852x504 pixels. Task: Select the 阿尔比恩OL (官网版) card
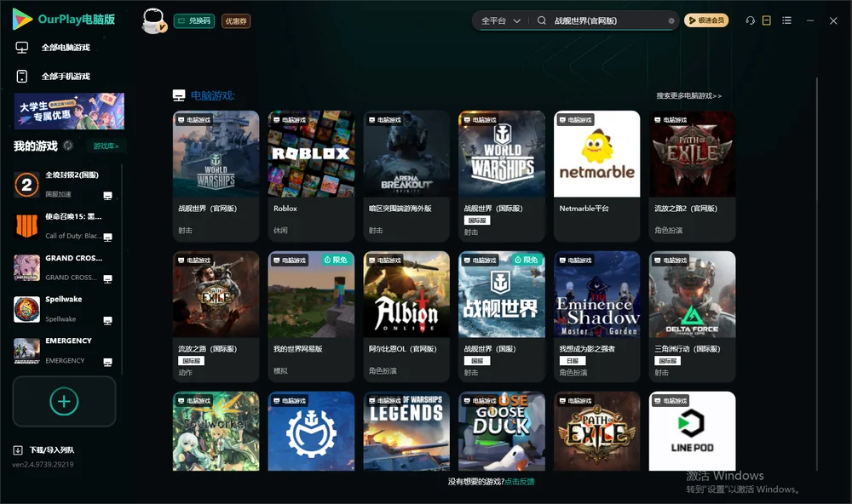[406, 317]
